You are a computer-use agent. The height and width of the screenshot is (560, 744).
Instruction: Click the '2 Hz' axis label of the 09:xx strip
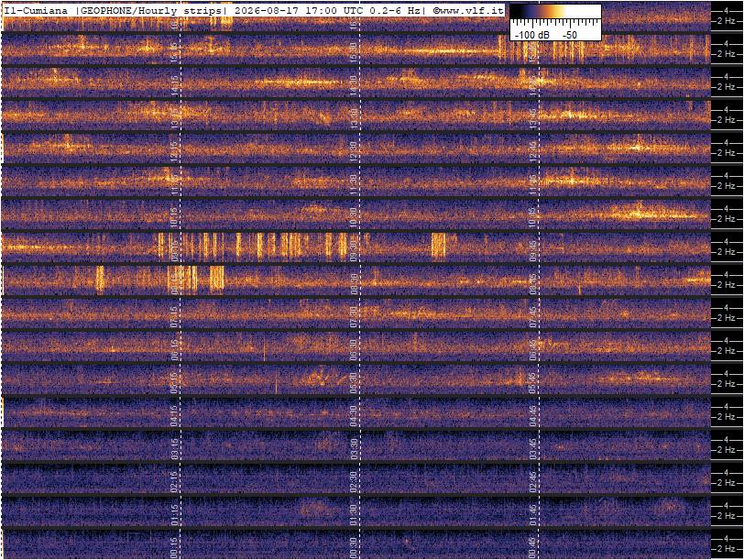727,252
